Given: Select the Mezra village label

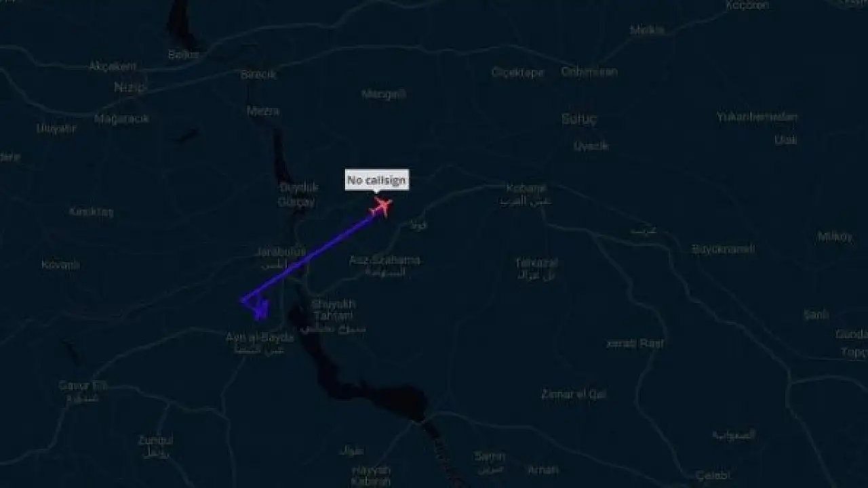Looking at the screenshot, I should coord(263,110).
